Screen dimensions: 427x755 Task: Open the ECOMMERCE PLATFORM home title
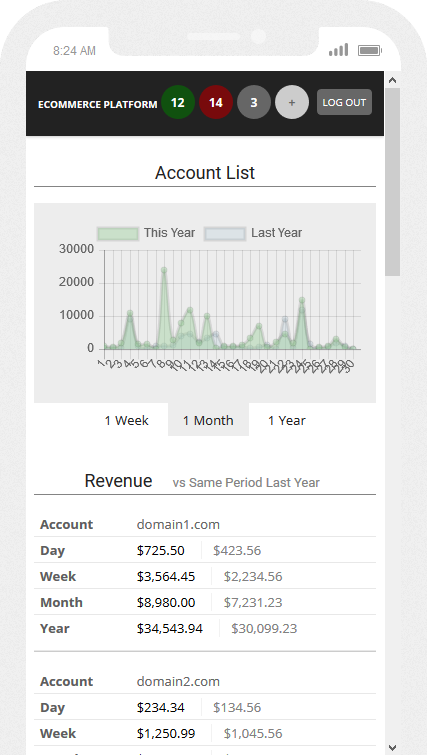click(x=98, y=104)
